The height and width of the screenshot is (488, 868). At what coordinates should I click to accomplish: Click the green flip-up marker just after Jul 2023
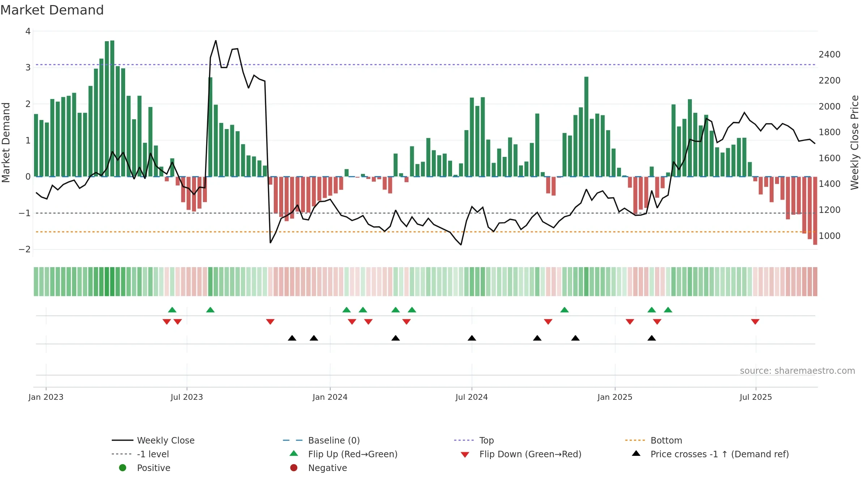click(210, 310)
